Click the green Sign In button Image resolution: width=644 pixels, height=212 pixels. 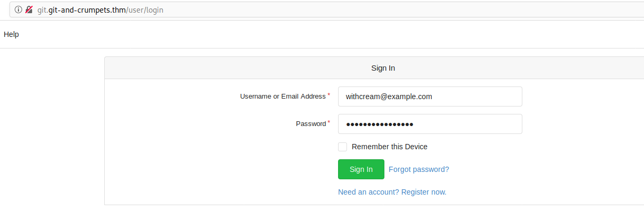(361, 169)
